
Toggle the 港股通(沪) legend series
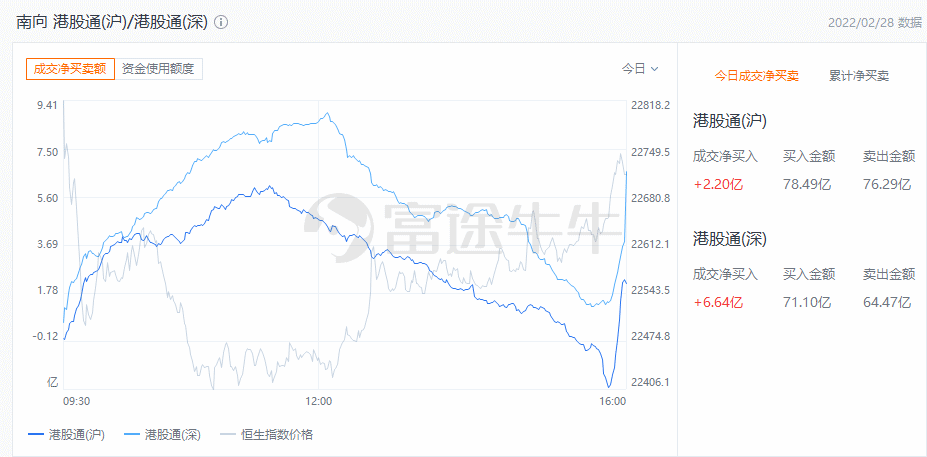point(76,434)
